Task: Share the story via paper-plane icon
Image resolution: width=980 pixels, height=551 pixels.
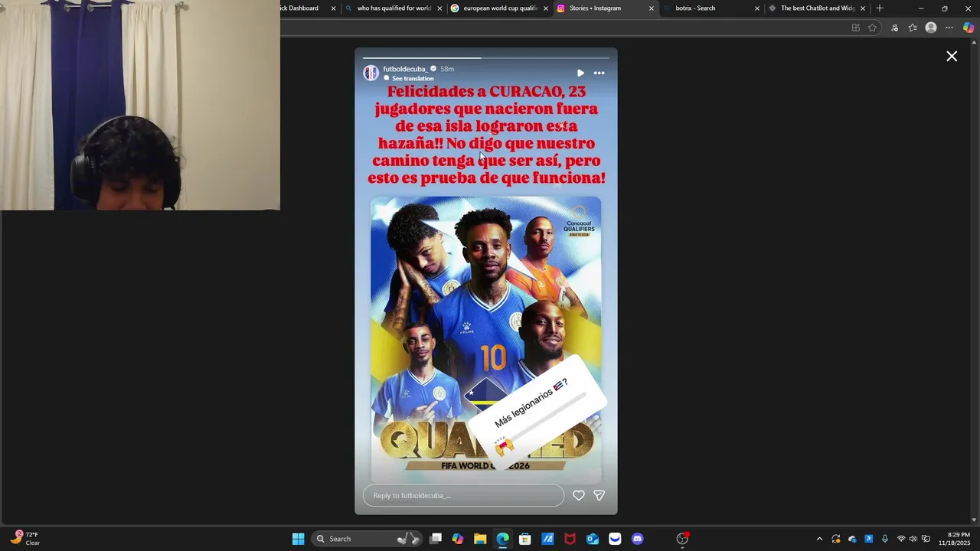Action: (599, 495)
